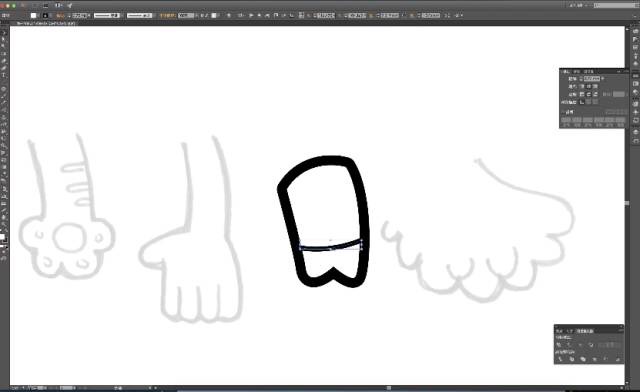Click the height H field in control bar
This screenshot has width=640, height=392.
[x=431, y=15]
